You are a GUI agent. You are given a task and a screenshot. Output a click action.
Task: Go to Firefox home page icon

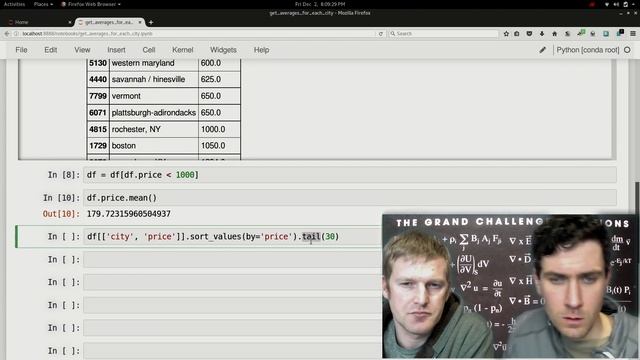(x=555, y=33)
